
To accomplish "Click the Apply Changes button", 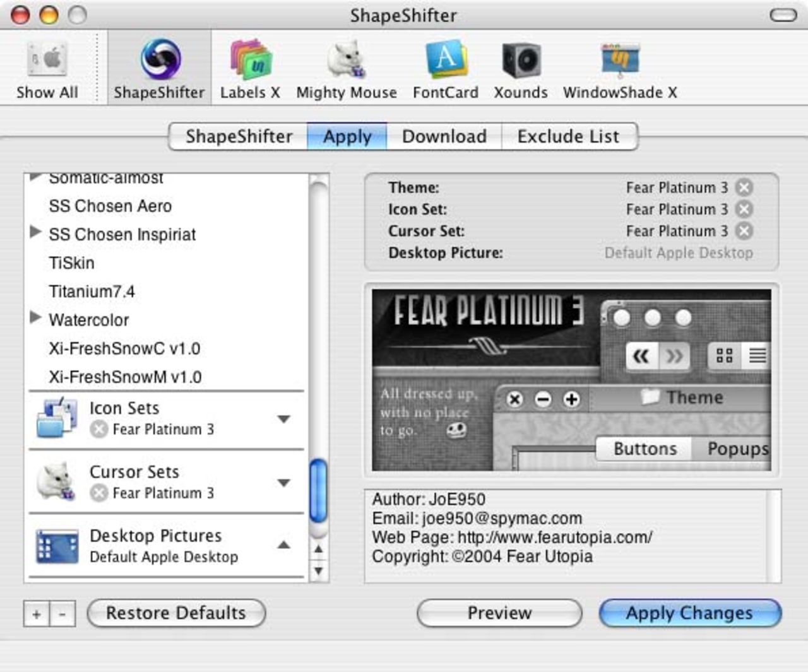I will tap(689, 613).
